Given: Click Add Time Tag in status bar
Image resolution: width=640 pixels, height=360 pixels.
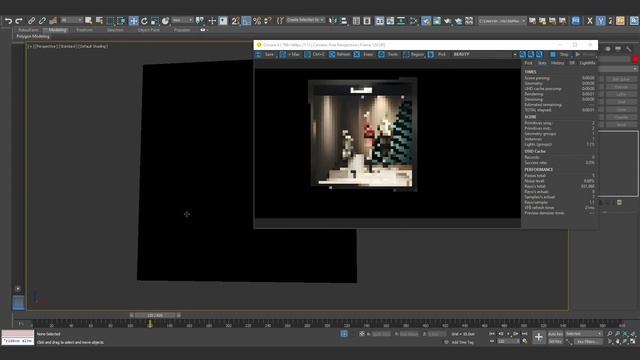Looking at the screenshot, I should point(462,342).
